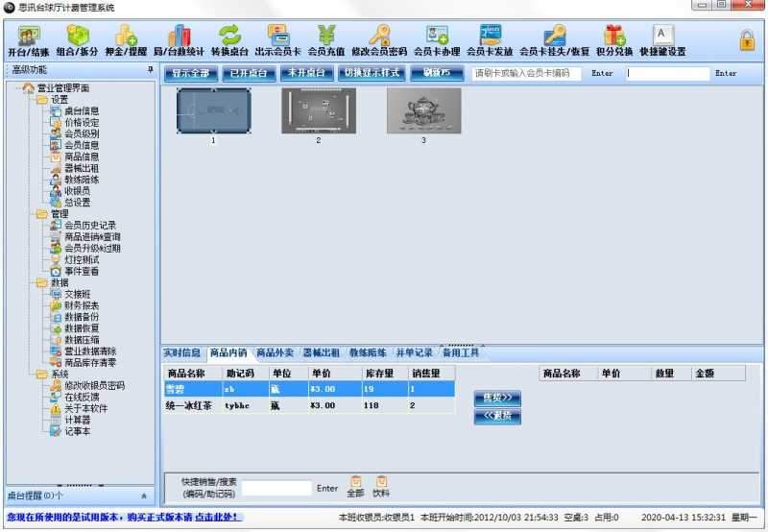Click the 饮料 category filter icon
The height and width of the screenshot is (532, 768).
click(381, 486)
